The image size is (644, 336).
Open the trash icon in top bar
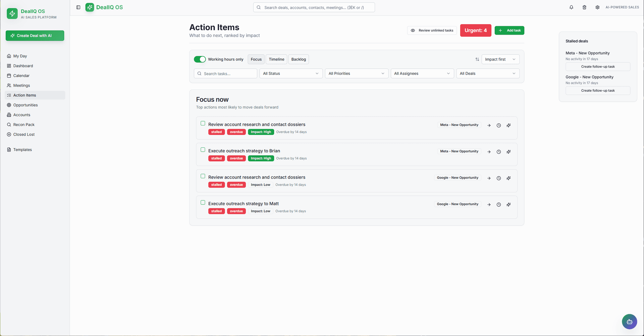[x=584, y=7]
